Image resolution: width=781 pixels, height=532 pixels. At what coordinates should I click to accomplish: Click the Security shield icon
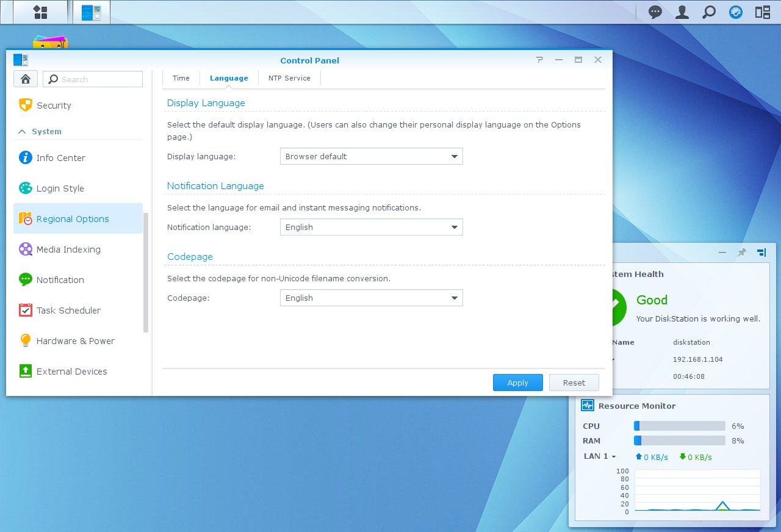(x=25, y=105)
